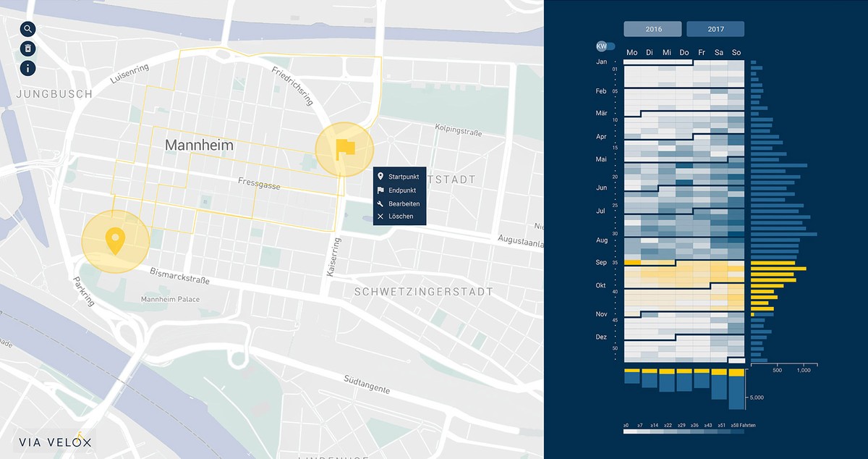Click the Sunday weekday total bar
The width and height of the screenshot is (868, 459).
pyautogui.click(x=736, y=389)
